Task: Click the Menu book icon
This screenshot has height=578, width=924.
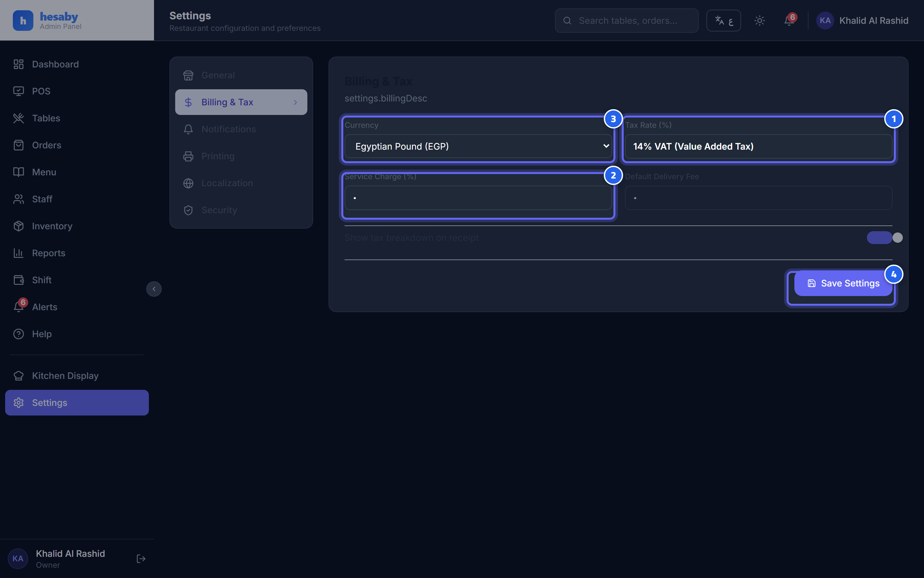Action: tap(18, 172)
